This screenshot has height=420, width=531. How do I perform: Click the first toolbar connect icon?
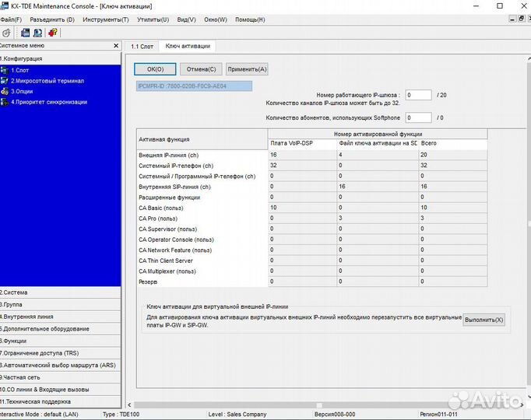coord(6,33)
